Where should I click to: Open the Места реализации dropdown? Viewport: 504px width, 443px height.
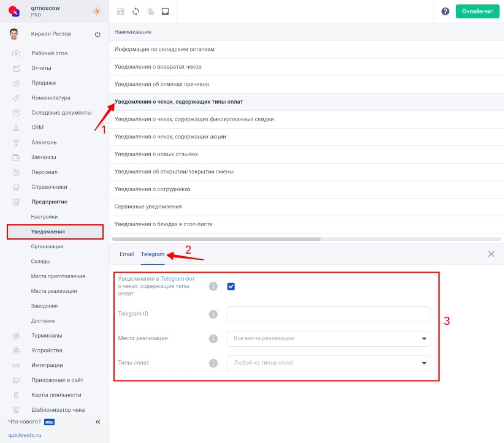(x=329, y=339)
